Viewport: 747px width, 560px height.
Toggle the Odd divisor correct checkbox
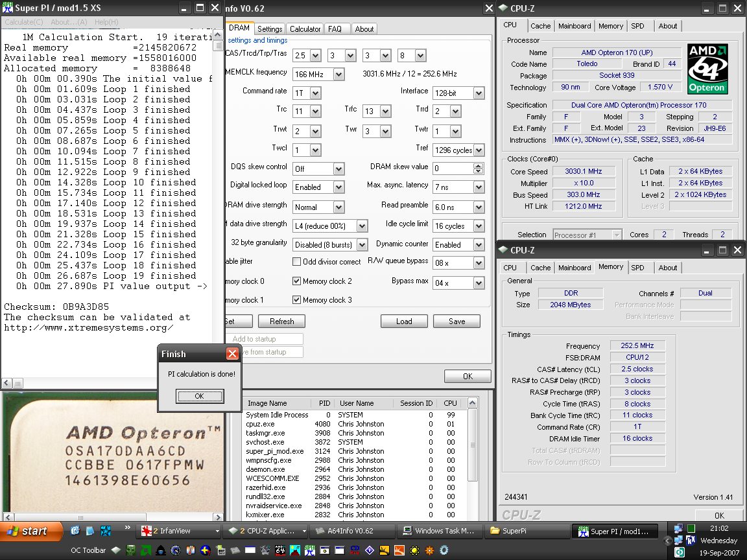pyautogui.click(x=296, y=261)
